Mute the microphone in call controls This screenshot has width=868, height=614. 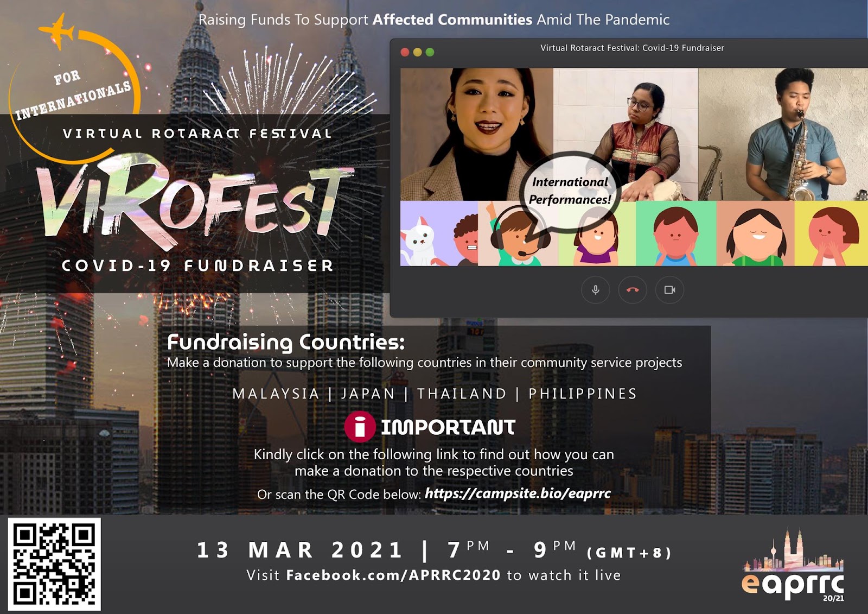pyautogui.click(x=595, y=290)
